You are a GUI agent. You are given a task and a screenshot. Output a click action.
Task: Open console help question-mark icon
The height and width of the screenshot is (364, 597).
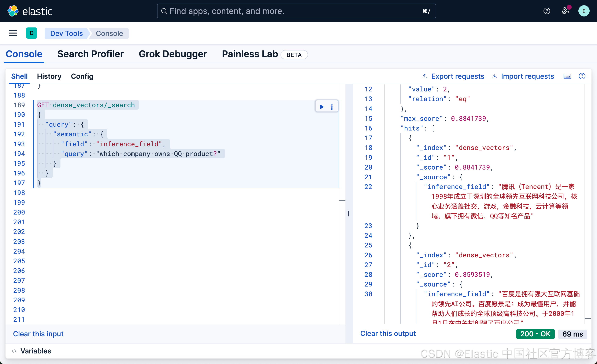click(x=582, y=76)
